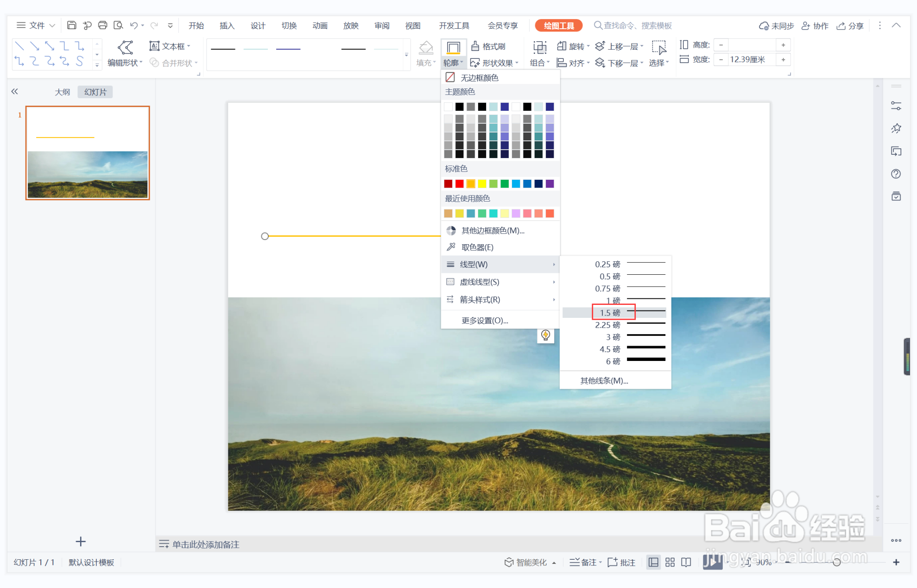Screen dimensions: 917x588
Task: Click More Settings (更多设置) entry
Action: pyautogui.click(x=485, y=320)
